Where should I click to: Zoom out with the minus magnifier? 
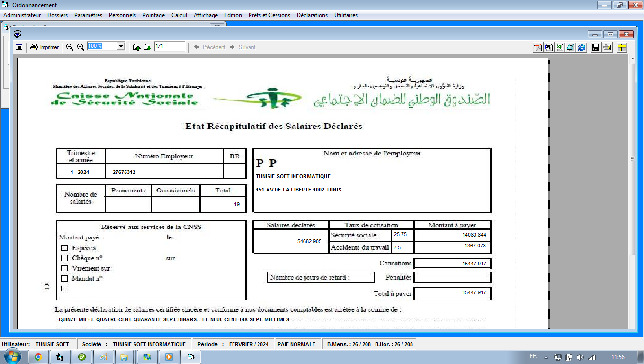tap(70, 47)
